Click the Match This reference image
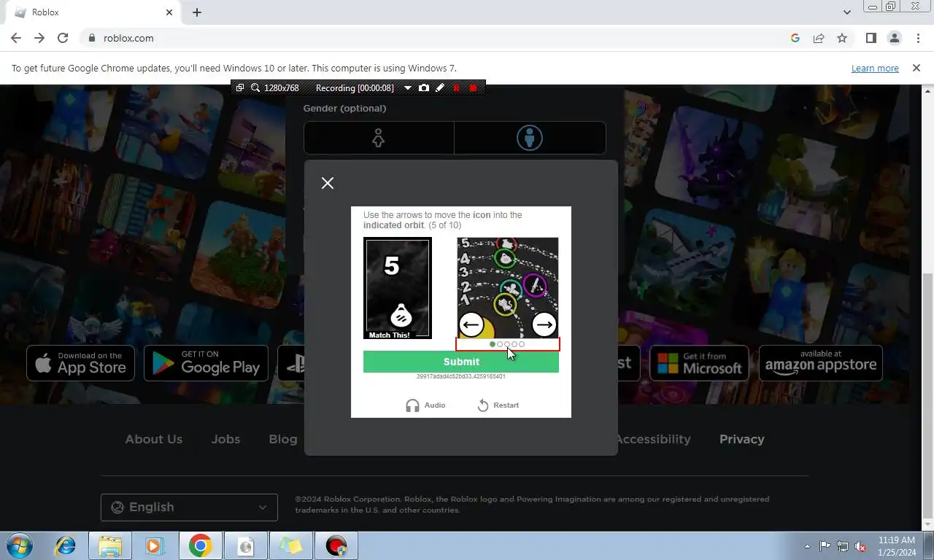Screen dimensions: 934x560 pos(398,288)
